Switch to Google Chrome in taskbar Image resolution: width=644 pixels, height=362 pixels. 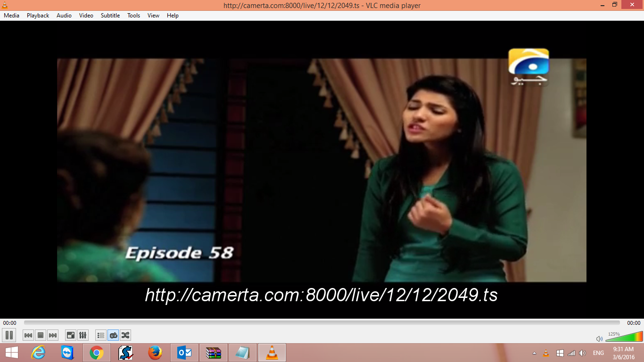tap(97, 353)
